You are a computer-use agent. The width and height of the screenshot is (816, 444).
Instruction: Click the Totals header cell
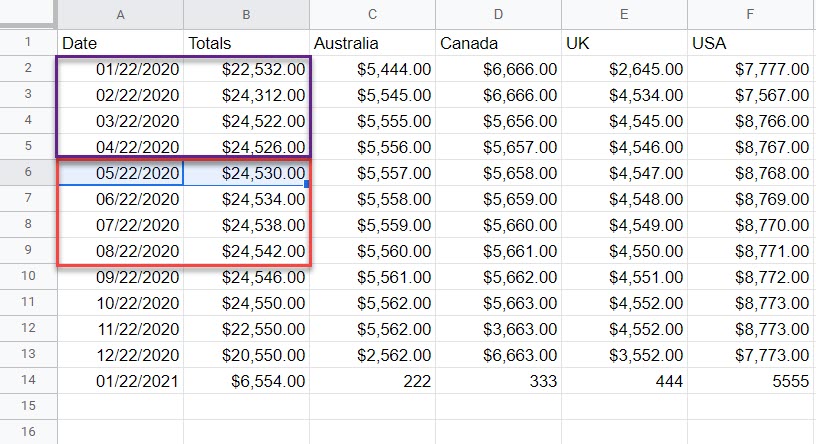click(247, 43)
